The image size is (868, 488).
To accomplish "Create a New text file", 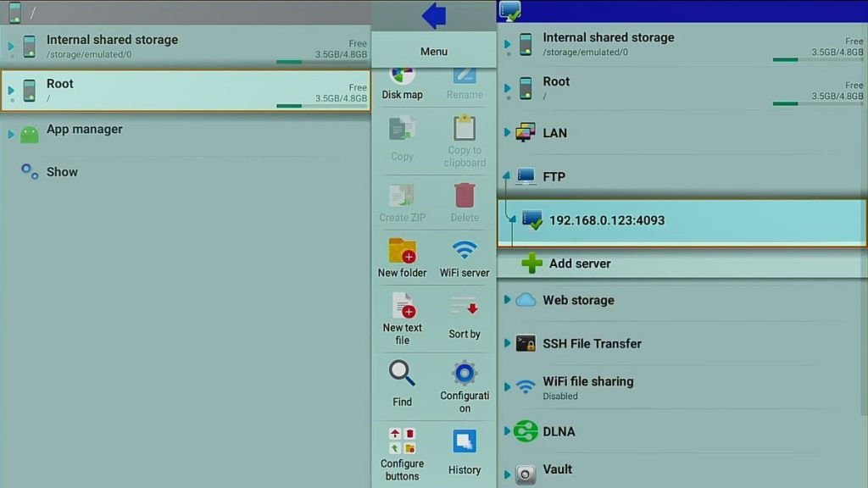I will 402,319.
